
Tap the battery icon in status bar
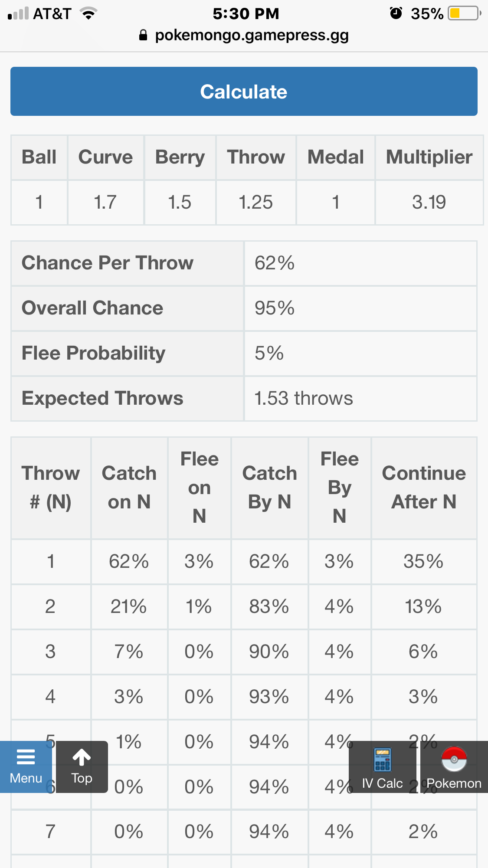pos(464,13)
